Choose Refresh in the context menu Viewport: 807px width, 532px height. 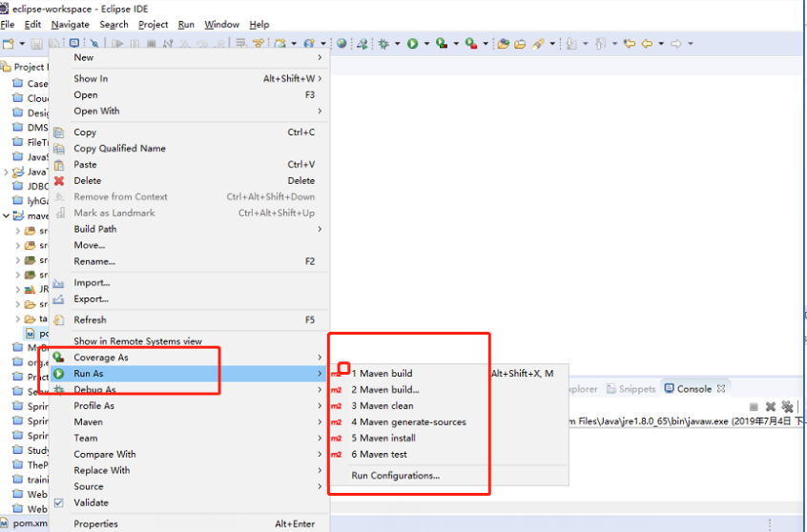click(190, 320)
